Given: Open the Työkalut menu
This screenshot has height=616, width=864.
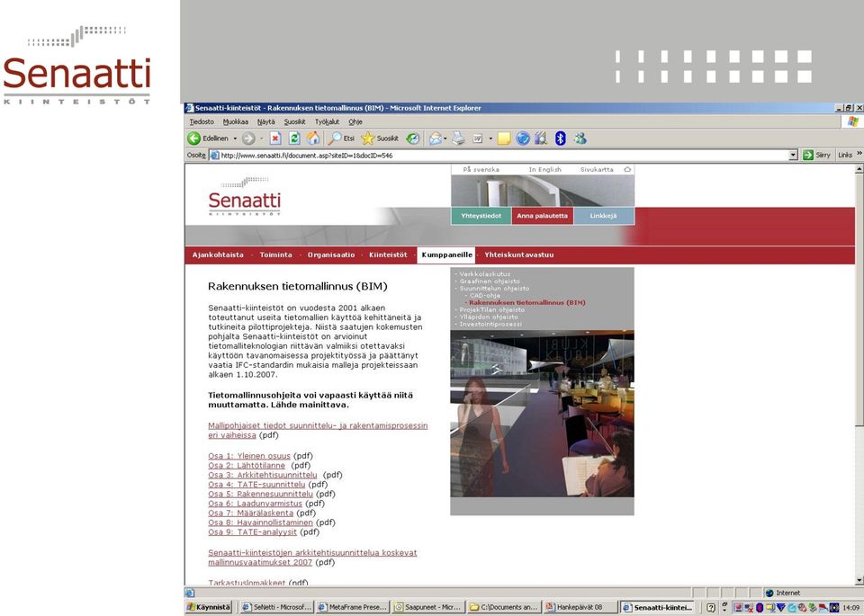Looking at the screenshot, I should pyautogui.click(x=327, y=121).
